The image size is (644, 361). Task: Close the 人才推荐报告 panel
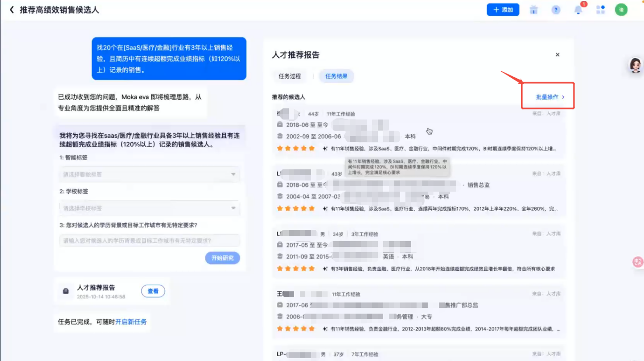coord(557,54)
